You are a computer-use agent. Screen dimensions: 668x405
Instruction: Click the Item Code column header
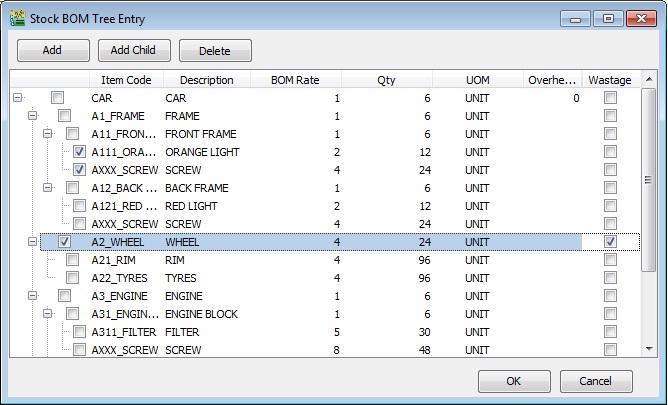(x=126, y=80)
